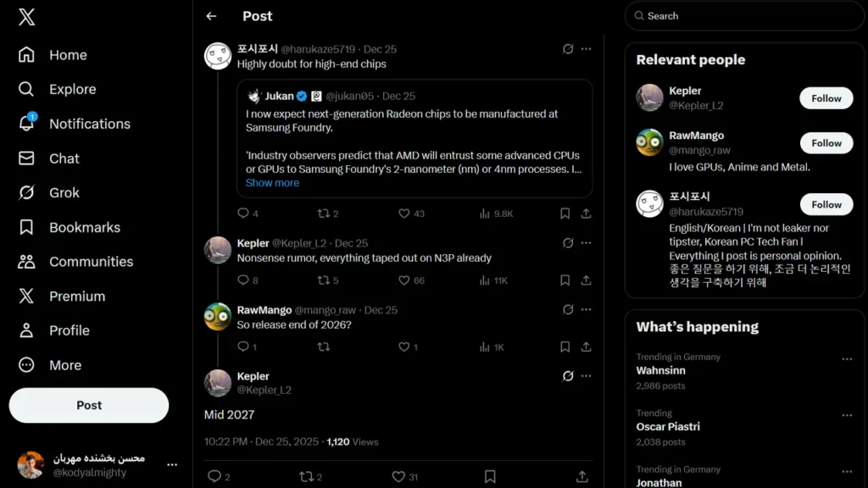The image size is (868, 488).
Task: Open more options on Kepler's main post
Action: pos(586,375)
